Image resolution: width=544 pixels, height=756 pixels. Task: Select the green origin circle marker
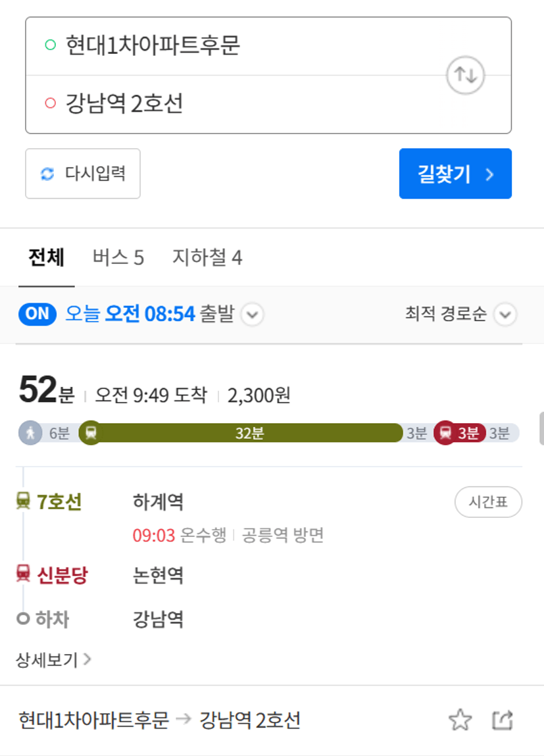pos(50,45)
